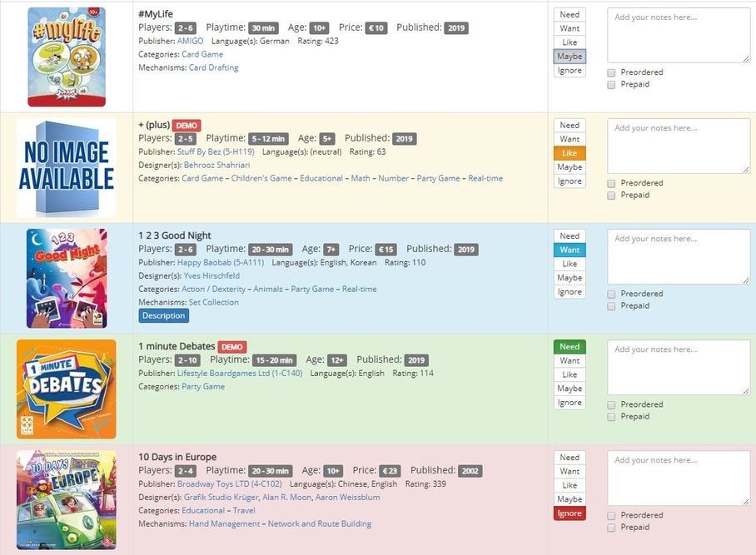Enable Prepaid checkbox for 1 minute Debates

point(611,417)
